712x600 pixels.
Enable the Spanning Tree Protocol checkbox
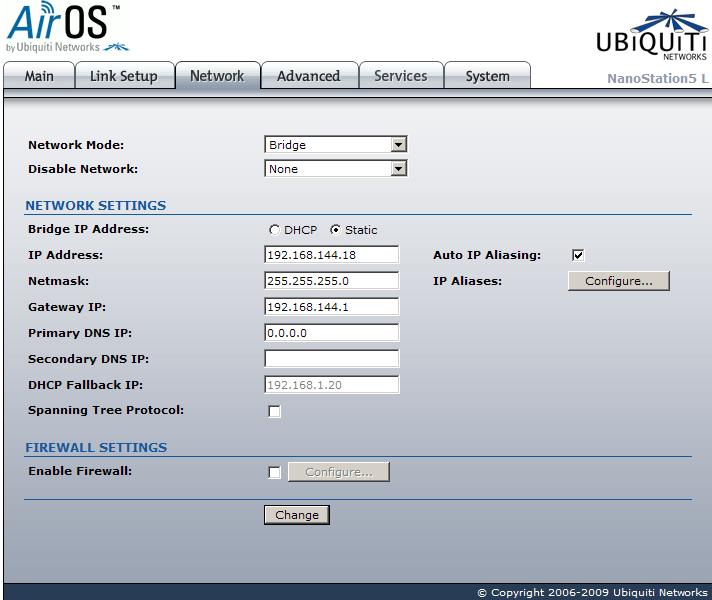click(274, 412)
